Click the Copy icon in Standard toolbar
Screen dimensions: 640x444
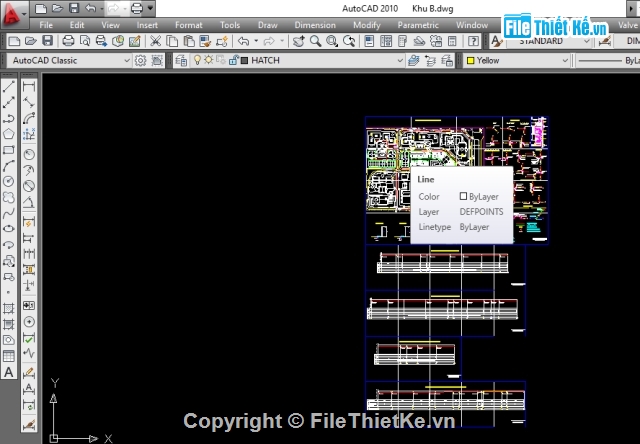(x=172, y=41)
